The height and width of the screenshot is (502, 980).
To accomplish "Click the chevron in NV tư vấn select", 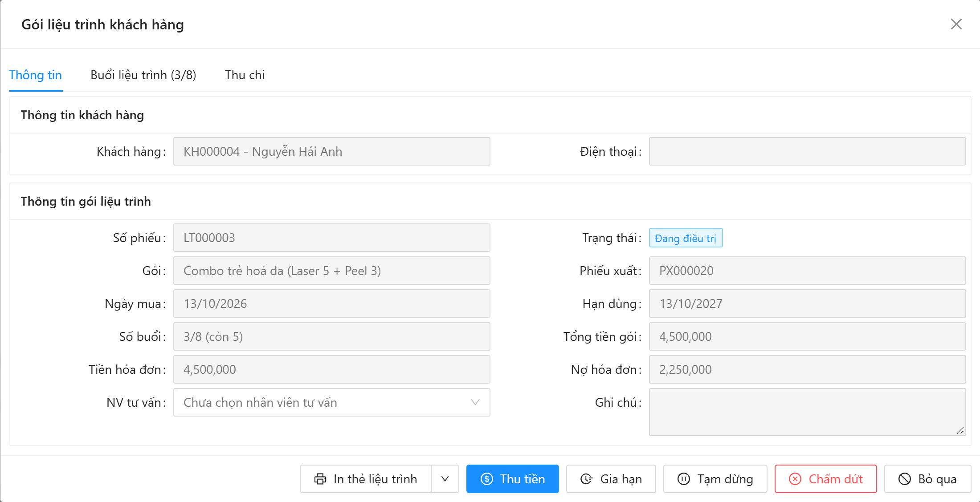I will (475, 402).
